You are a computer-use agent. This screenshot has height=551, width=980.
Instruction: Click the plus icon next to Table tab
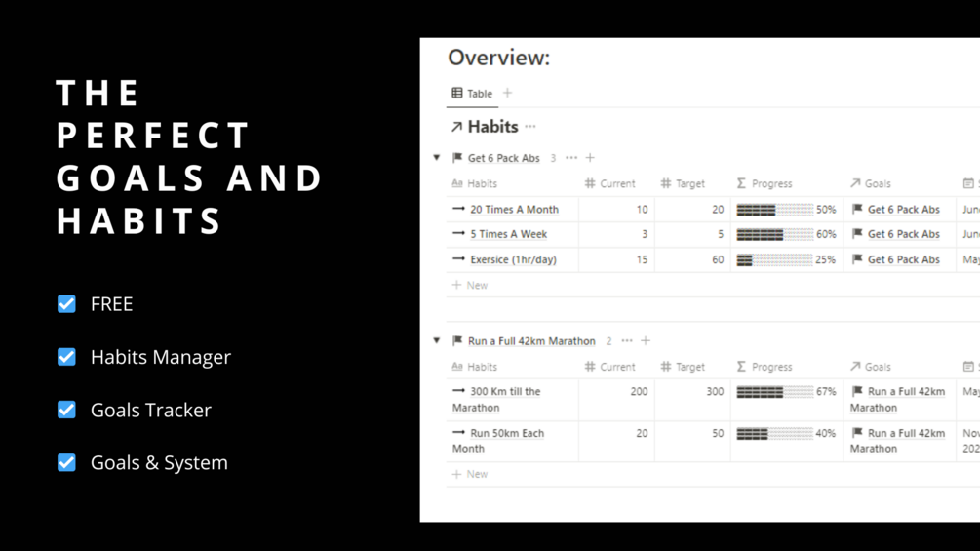click(507, 94)
